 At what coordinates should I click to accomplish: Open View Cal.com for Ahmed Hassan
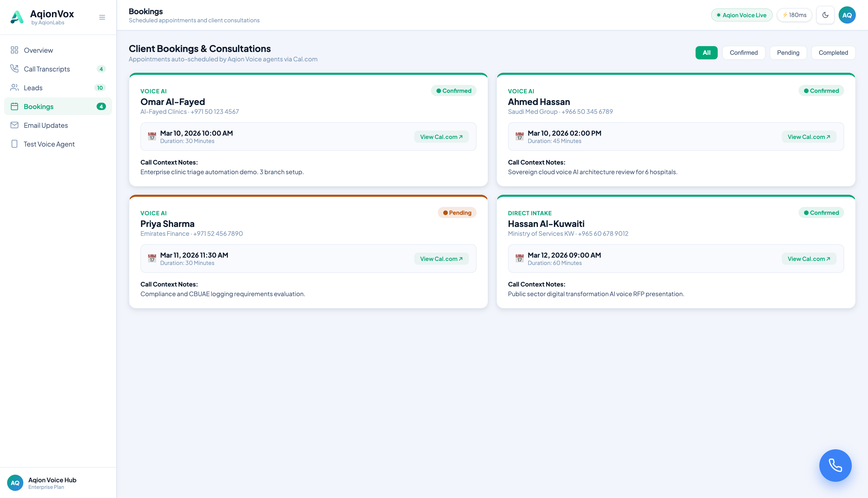[x=809, y=137]
